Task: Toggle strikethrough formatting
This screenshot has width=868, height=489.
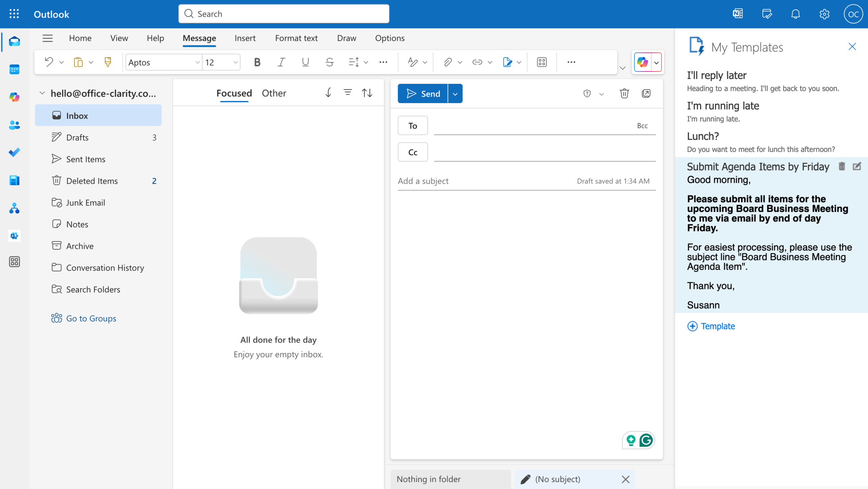Action: coord(329,62)
